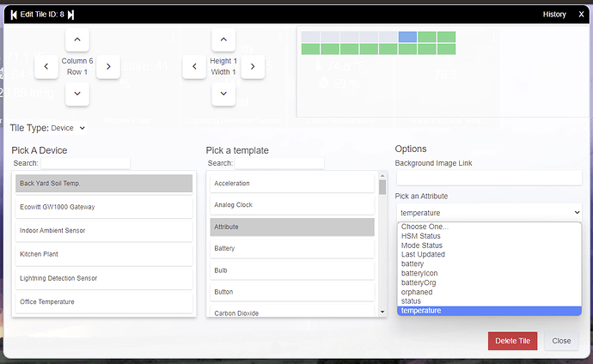Go to previous tile using left skip icon
This screenshot has height=364, width=593.
pos(14,15)
